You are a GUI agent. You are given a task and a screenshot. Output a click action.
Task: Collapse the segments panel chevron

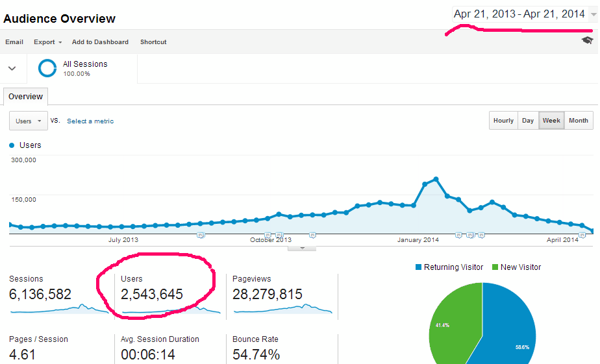pos(12,68)
